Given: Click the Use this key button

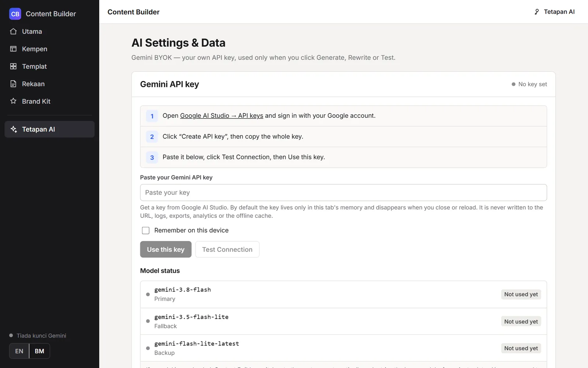Looking at the screenshot, I should coord(166,250).
